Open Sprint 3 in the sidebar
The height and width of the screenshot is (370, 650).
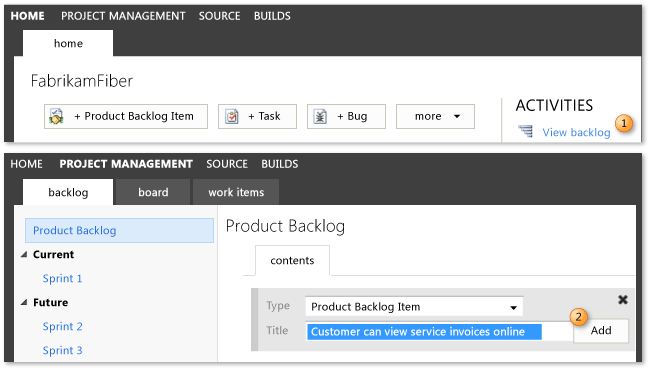click(62, 351)
